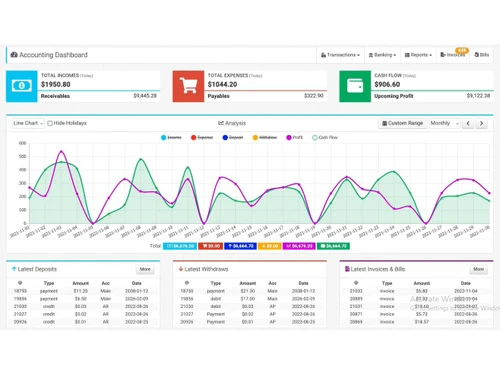This screenshot has height=375, width=500.
Task: Click the Latest Withdraws down-arrow icon
Action: (181, 269)
